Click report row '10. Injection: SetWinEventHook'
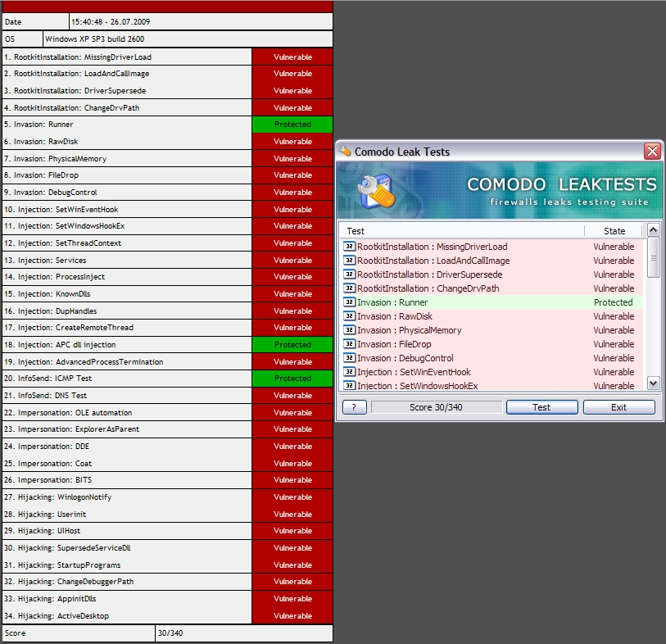The image size is (666, 644). tap(127, 210)
